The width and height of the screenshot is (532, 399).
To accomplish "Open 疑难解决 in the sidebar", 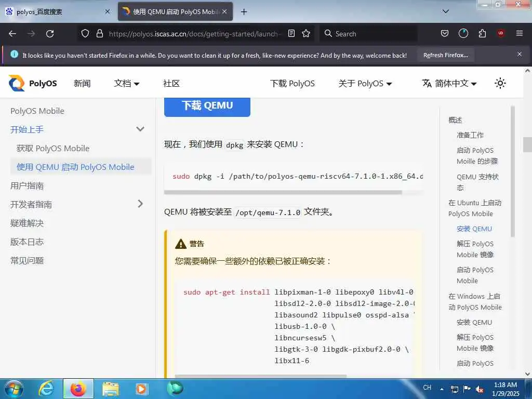I will [x=27, y=223].
